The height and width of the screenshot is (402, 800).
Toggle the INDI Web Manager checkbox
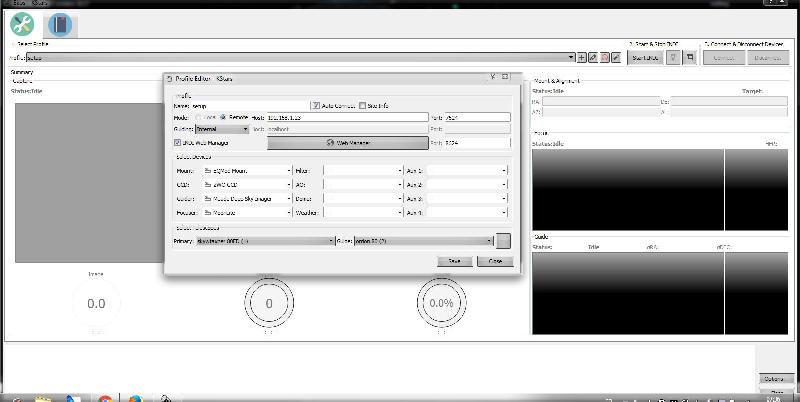[x=177, y=143]
